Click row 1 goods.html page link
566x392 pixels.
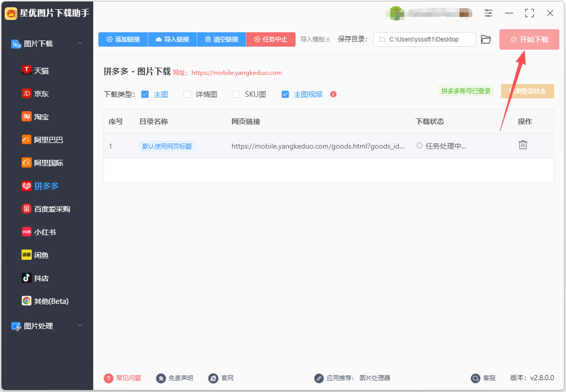click(318, 146)
